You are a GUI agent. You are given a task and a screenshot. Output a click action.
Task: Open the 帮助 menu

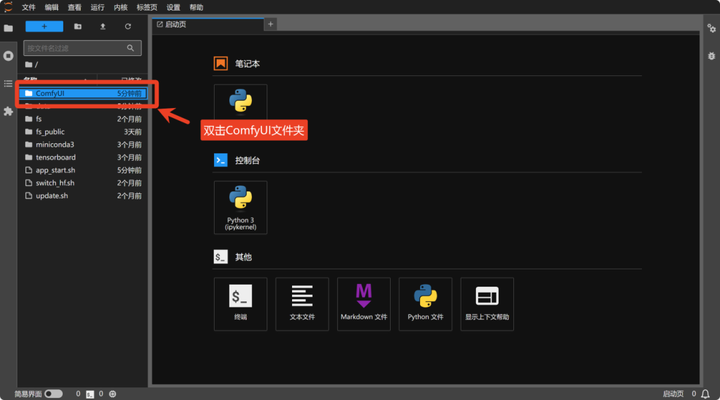(x=196, y=7)
